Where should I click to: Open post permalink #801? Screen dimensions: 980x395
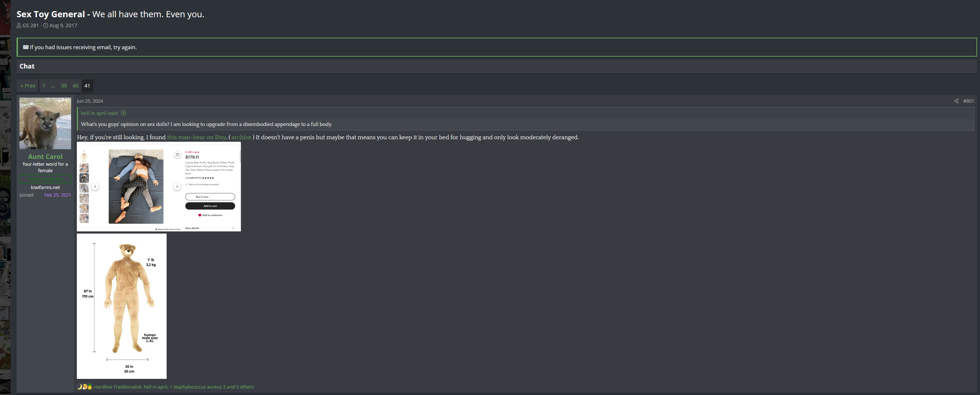pyautogui.click(x=968, y=101)
